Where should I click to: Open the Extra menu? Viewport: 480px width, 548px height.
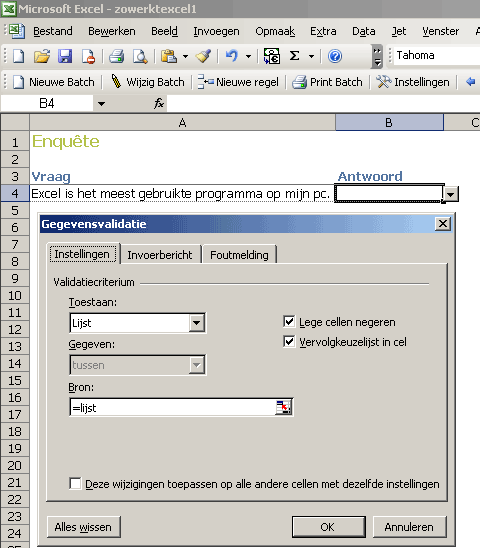point(323,31)
